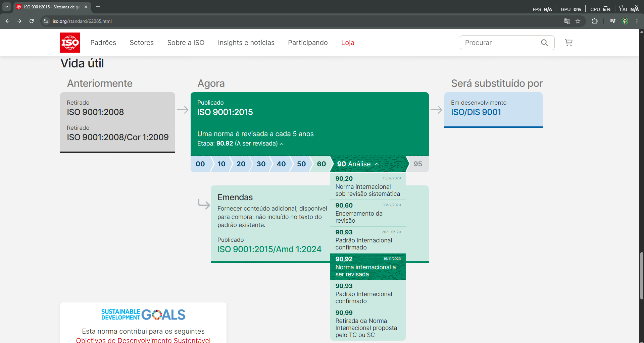The image size is (644, 343).
Task: Open the tab search dropdown arrow
Action: tap(6, 7)
